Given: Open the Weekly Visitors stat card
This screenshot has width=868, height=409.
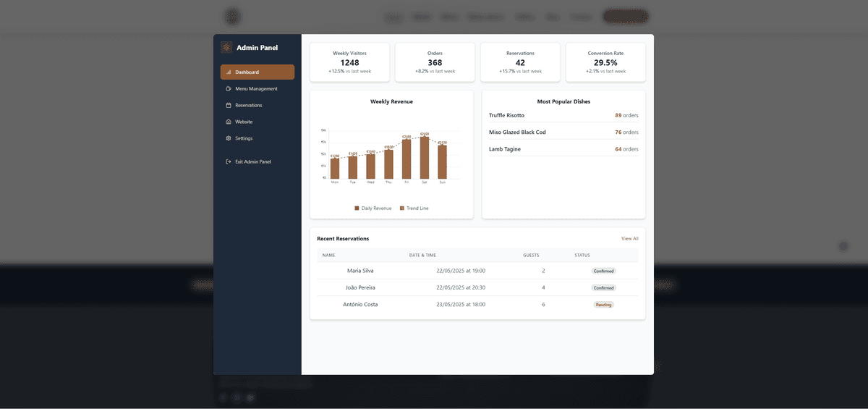Looking at the screenshot, I should 349,62.
